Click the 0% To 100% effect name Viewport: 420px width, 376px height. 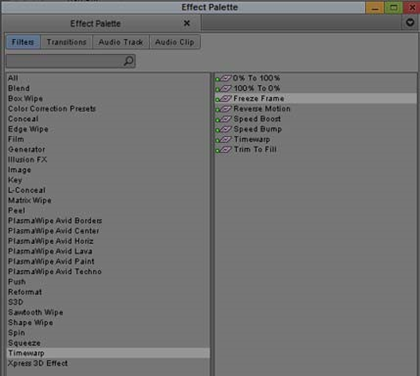(x=256, y=78)
